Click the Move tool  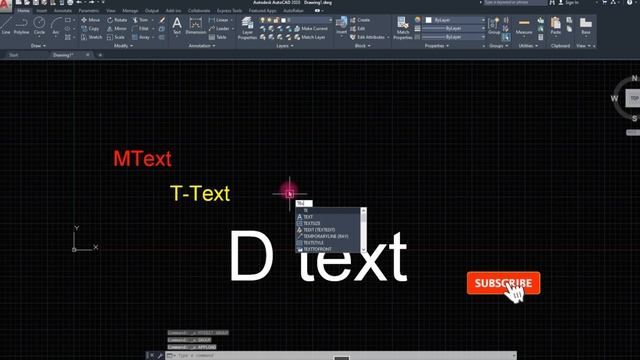click(91, 20)
